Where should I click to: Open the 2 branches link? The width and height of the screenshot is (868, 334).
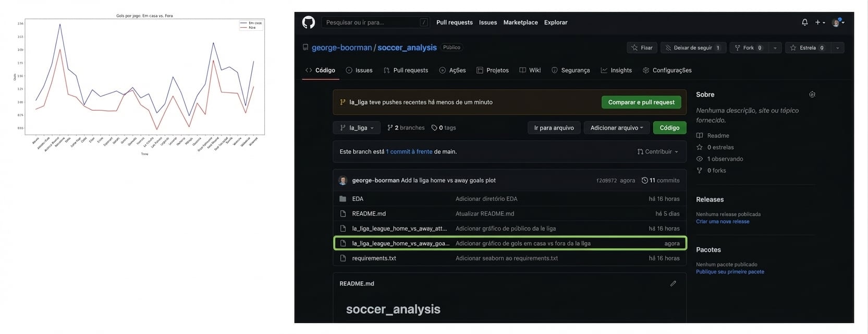click(x=406, y=127)
